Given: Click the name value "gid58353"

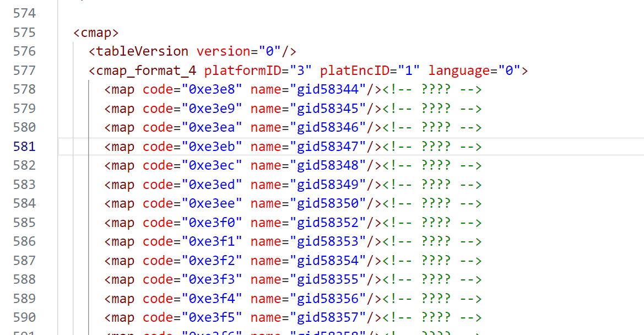Looking at the screenshot, I should point(332,241).
